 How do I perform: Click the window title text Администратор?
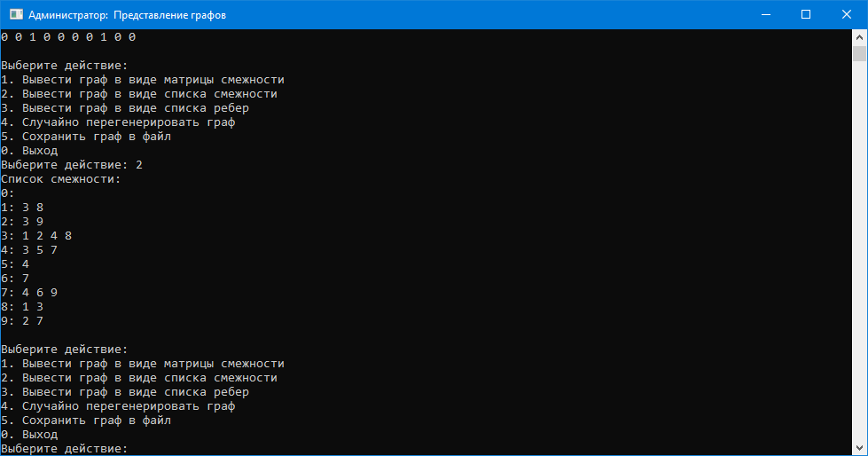[x=68, y=15]
